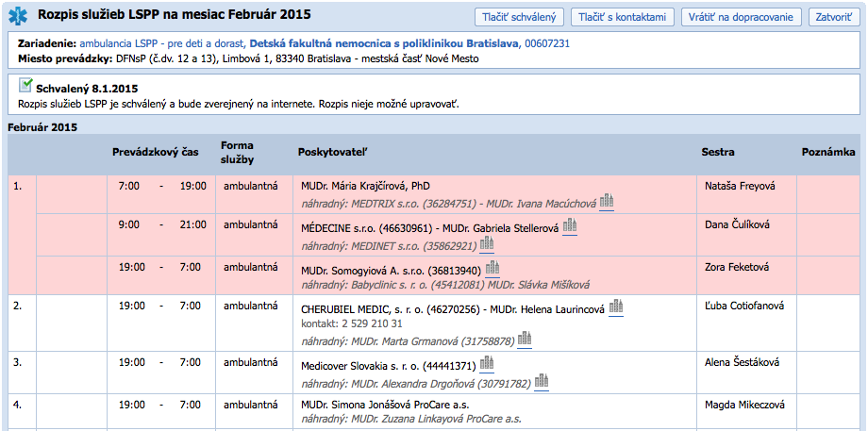This screenshot has width=868, height=431.
Task: Click day number 3. row label
Action: [x=18, y=363]
